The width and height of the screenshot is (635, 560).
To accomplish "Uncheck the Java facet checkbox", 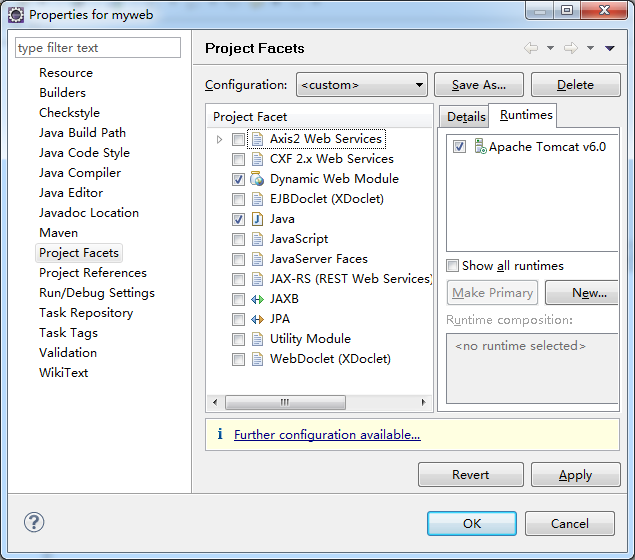I will tap(238, 219).
